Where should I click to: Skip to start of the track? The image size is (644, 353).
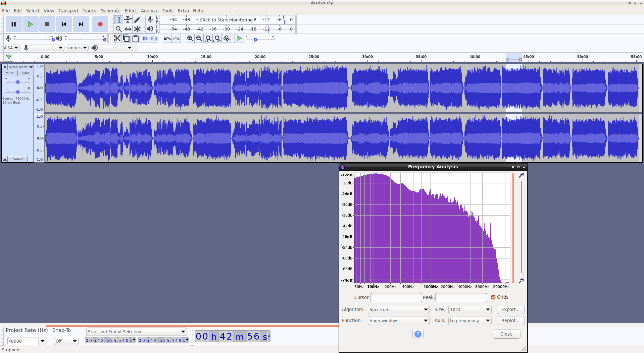64,24
